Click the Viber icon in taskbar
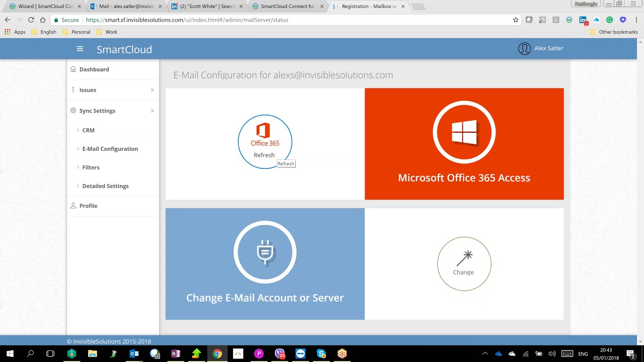This screenshot has height=362, width=644. 280,353
